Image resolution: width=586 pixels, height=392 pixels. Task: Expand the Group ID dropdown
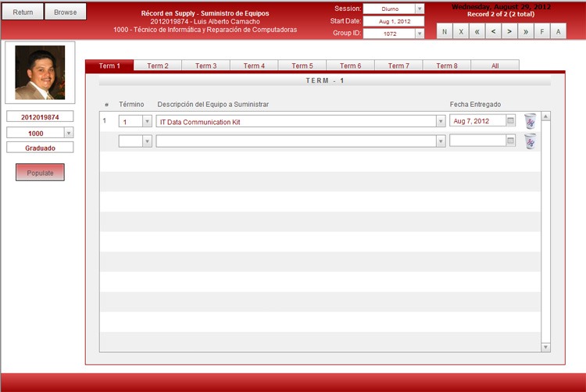420,34
